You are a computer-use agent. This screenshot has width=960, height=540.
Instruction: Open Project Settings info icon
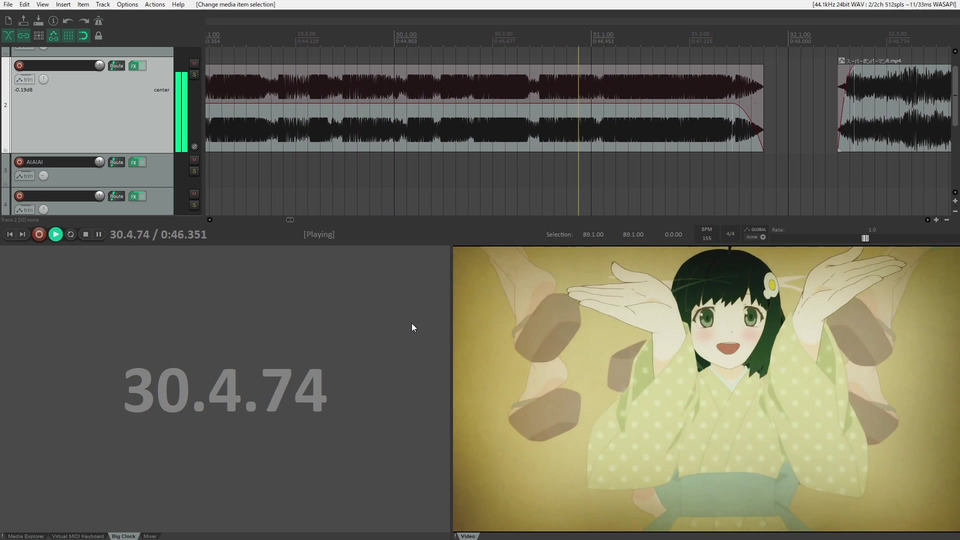53,20
